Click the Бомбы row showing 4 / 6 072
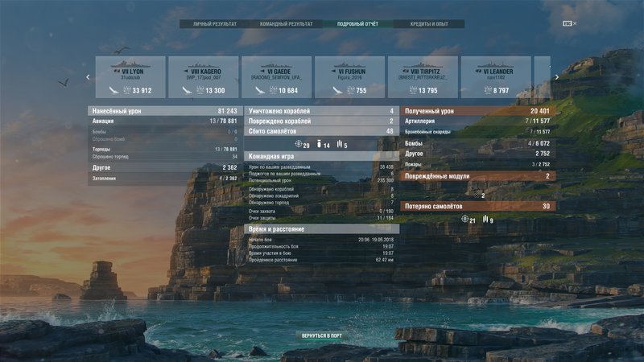This screenshot has height=362, width=644. pos(478,143)
